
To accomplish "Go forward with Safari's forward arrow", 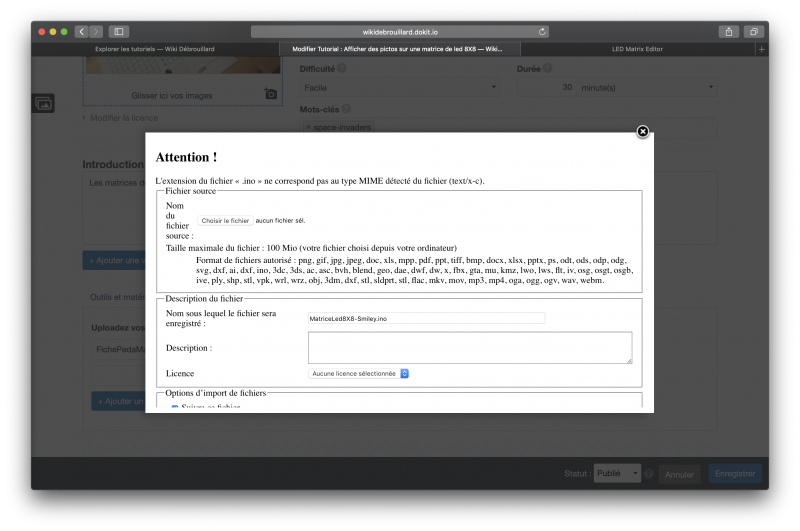I will [x=96, y=32].
